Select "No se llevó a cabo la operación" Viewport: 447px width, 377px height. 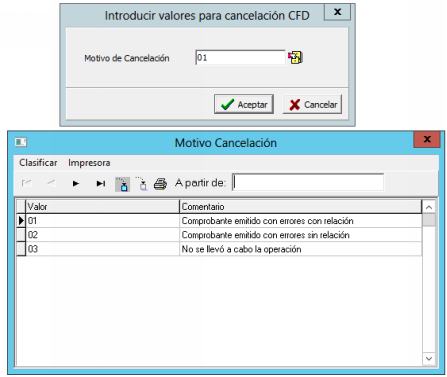[x=241, y=249]
